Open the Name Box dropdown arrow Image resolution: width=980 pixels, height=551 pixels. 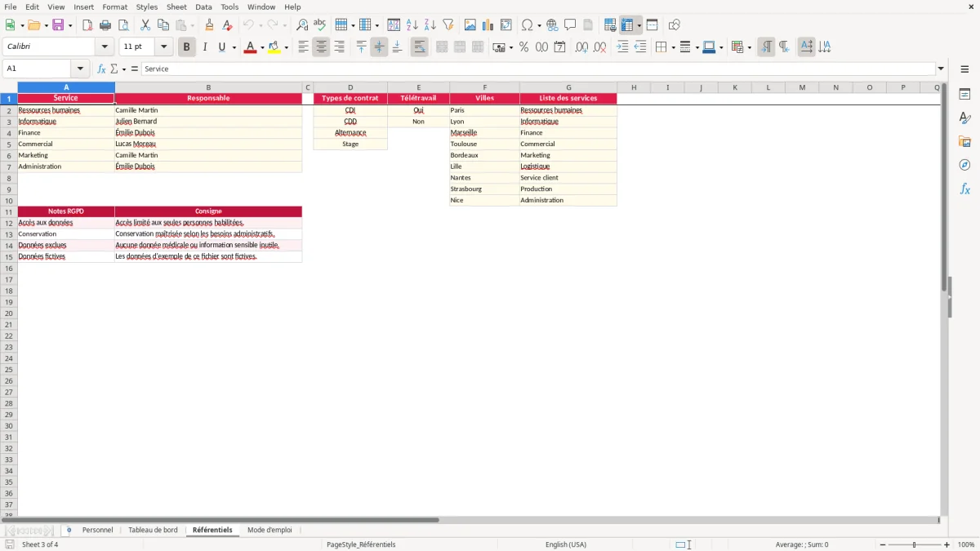coord(80,69)
